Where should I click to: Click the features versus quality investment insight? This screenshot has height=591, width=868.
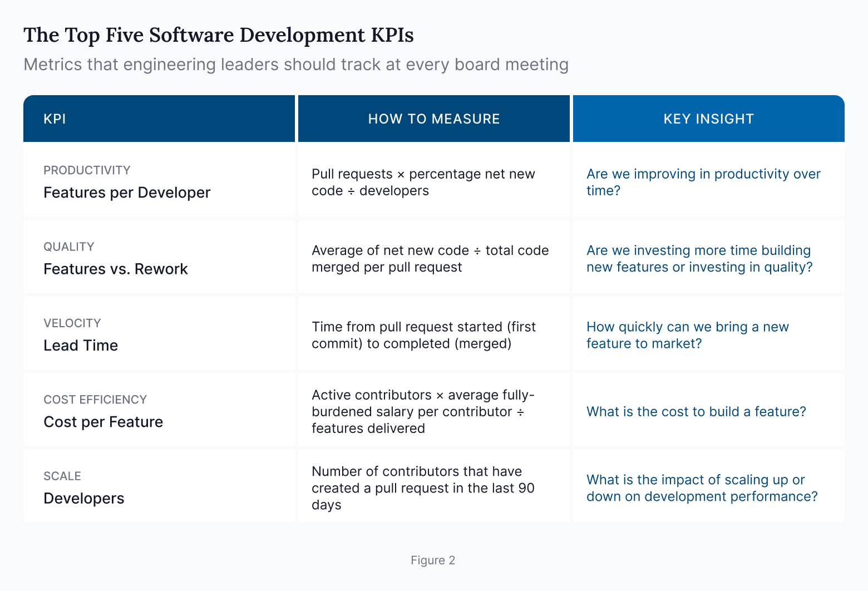coord(699,258)
